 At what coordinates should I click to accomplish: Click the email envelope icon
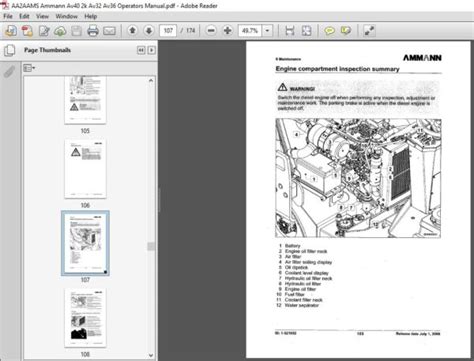(109, 31)
